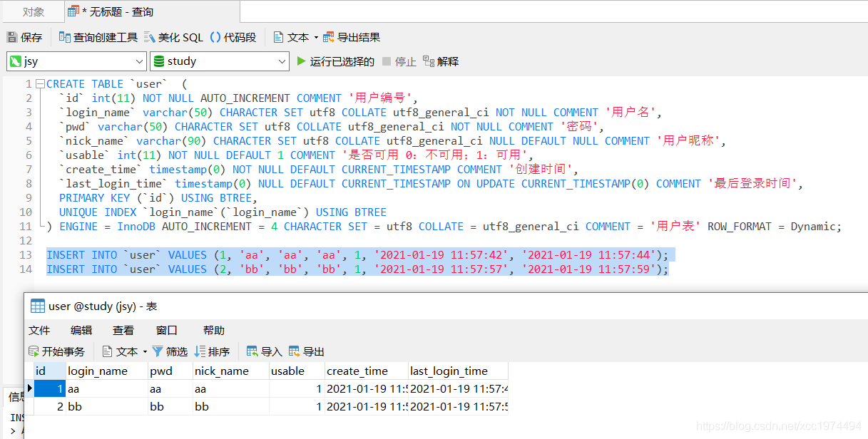Viewport: 868px width, 439px height.
Task: Click the login_name cell 'aa'
Action: tap(107, 389)
